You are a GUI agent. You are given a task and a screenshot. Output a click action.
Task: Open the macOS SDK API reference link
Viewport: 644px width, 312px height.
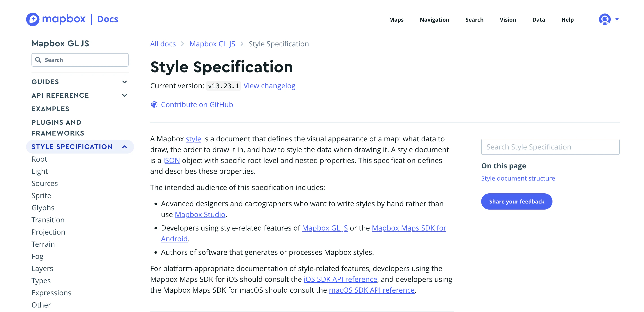pyautogui.click(x=372, y=290)
